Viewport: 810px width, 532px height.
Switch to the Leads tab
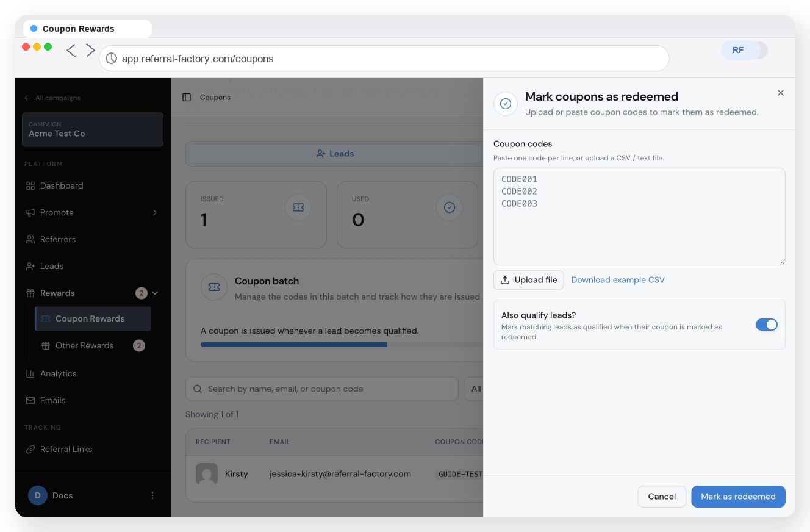click(335, 154)
